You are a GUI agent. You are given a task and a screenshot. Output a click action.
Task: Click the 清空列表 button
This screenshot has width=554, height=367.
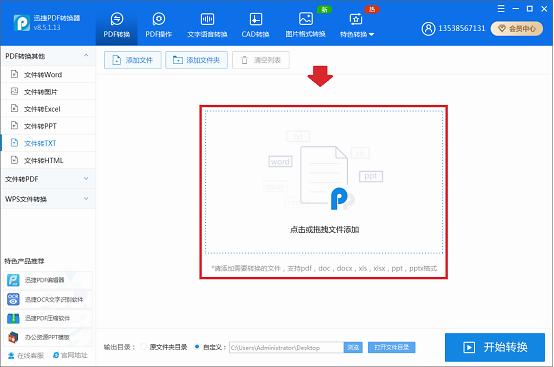click(x=261, y=60)
